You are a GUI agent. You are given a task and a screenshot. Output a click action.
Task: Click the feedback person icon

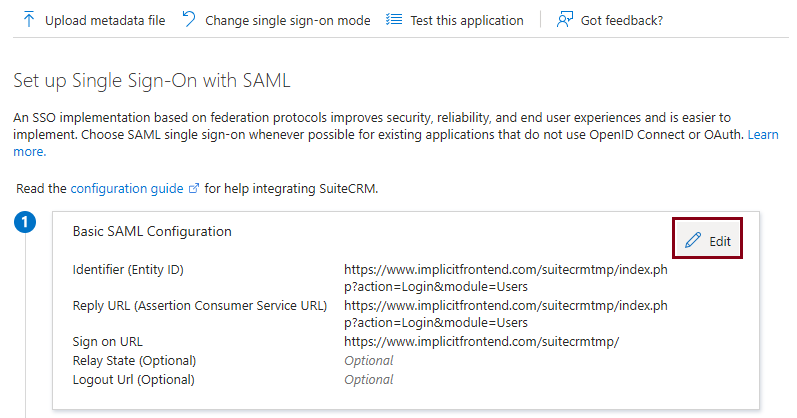click(x=565, y=19)
